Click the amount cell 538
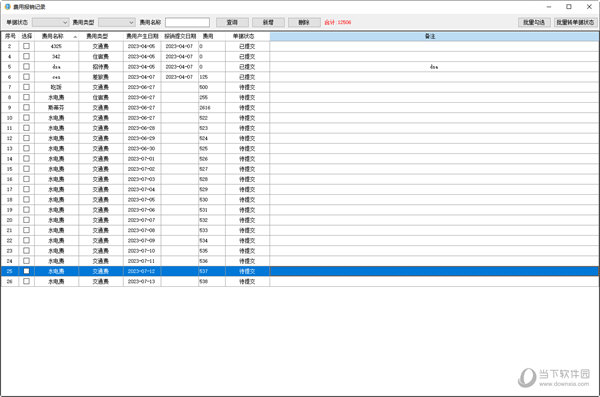The height and width of the screenshot is (397, 600). (x=212, y=281)
